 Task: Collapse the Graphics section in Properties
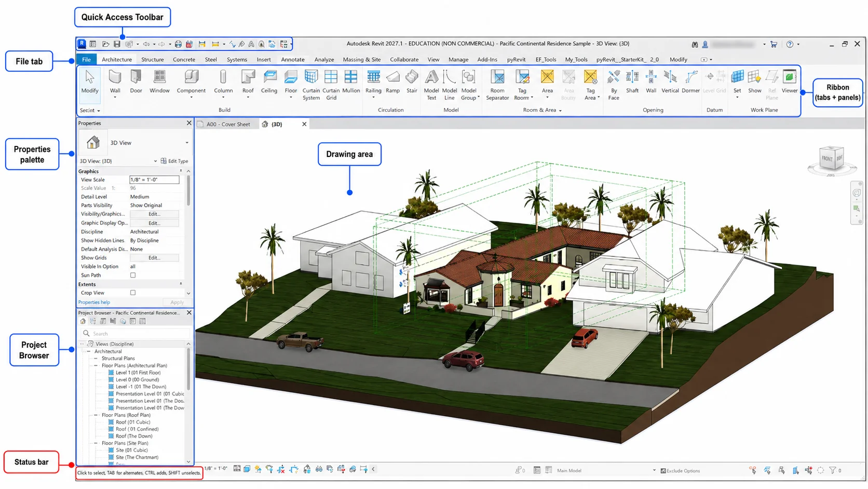(181, 171)
